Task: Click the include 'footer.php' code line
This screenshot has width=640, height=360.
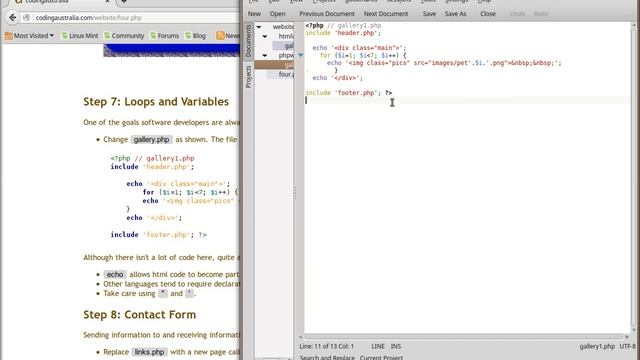Action: point(349,93)
